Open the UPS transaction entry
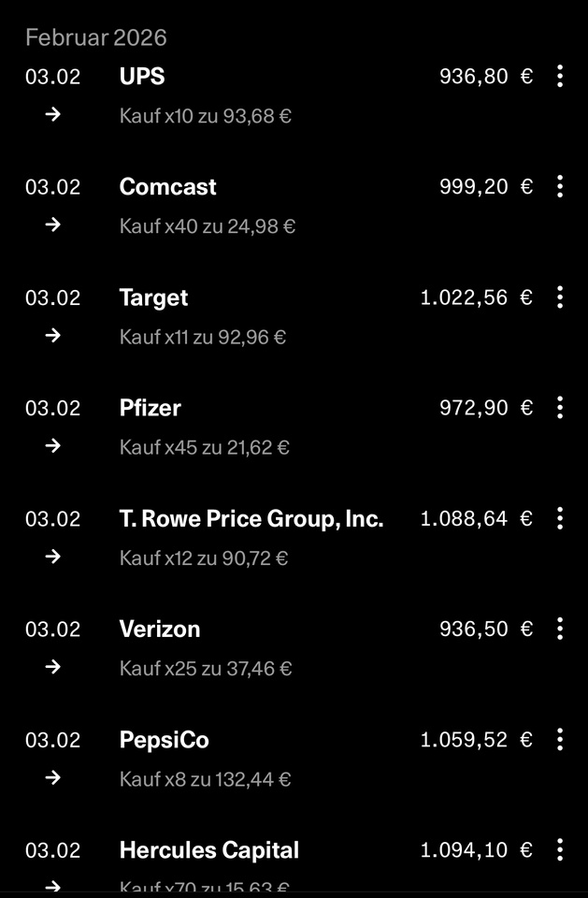This screenshot has height=898, width=588. click(x=142, y=77)
